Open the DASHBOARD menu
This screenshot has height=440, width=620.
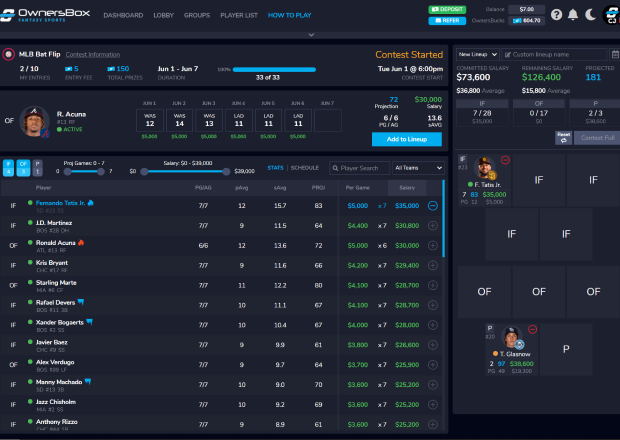123,15
